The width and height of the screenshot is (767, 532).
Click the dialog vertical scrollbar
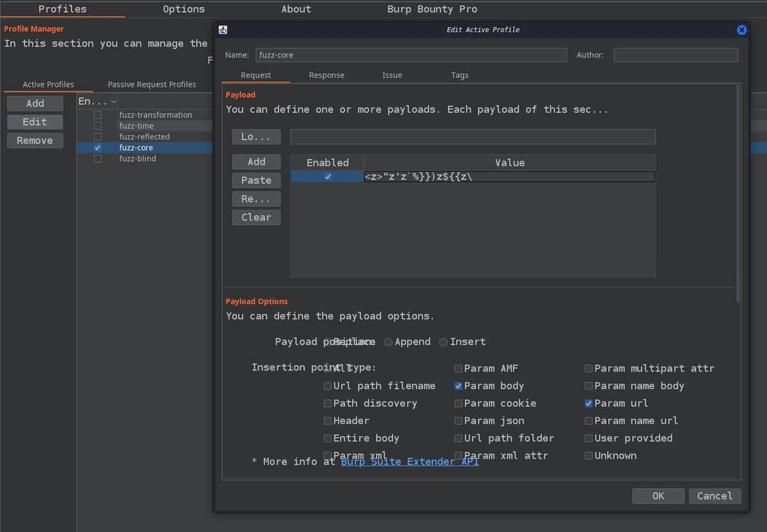coord(738,195)
